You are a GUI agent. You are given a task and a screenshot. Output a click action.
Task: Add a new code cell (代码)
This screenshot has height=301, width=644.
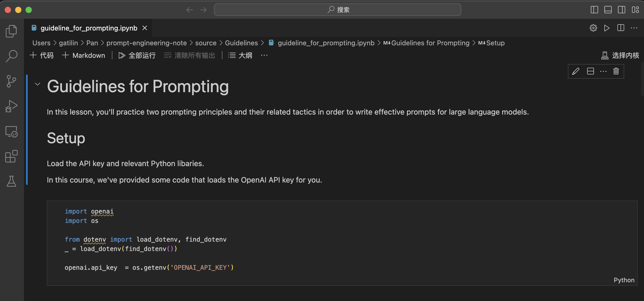(x=41, y=55)
